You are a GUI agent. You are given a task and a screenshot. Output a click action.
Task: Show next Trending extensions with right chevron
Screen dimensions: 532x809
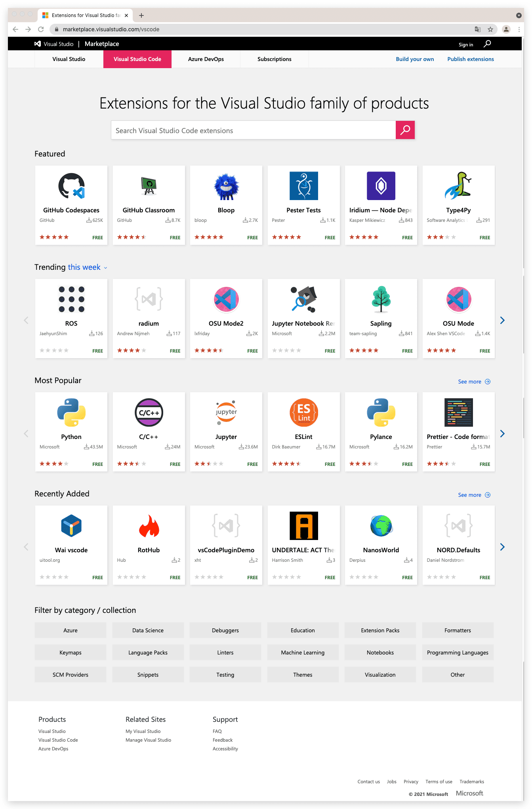[x=502, y=320]
